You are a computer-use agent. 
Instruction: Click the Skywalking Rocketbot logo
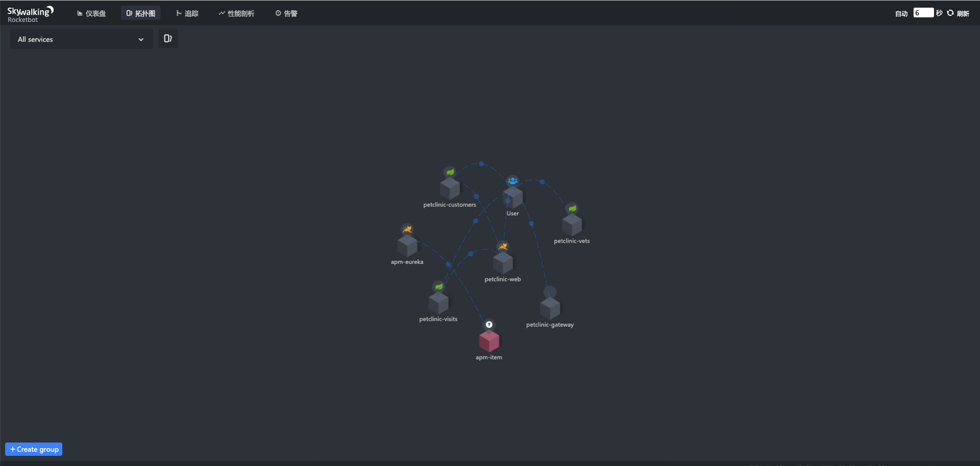click(x=30, y=14)
